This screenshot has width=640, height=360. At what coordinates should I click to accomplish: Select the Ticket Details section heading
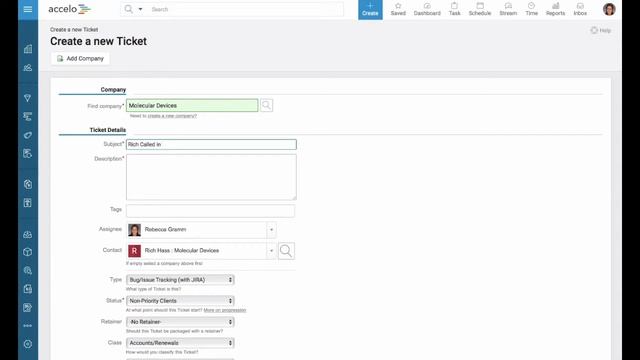107,130
